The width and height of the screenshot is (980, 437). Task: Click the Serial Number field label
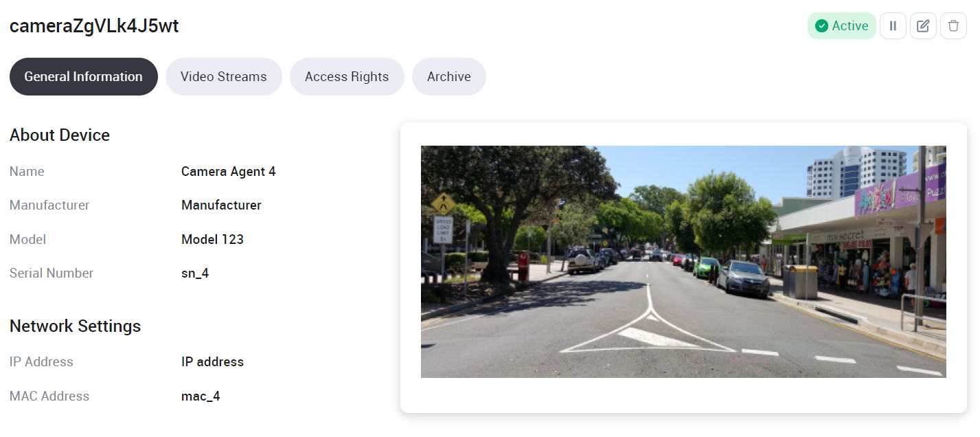coord(52,273)
